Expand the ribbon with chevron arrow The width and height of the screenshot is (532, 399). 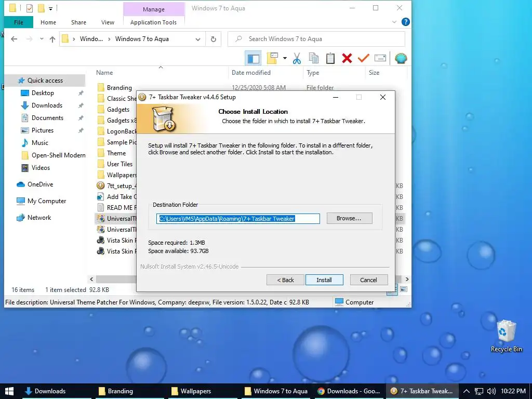coord(394,22)
